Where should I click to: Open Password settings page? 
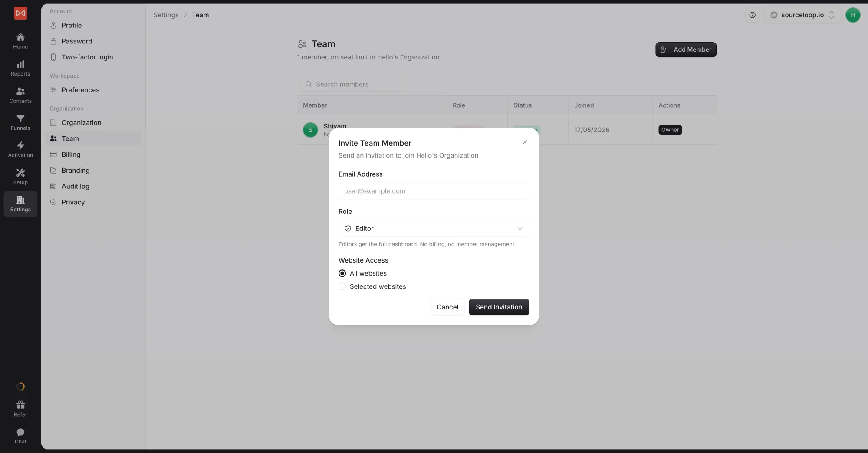click(94, 41)
